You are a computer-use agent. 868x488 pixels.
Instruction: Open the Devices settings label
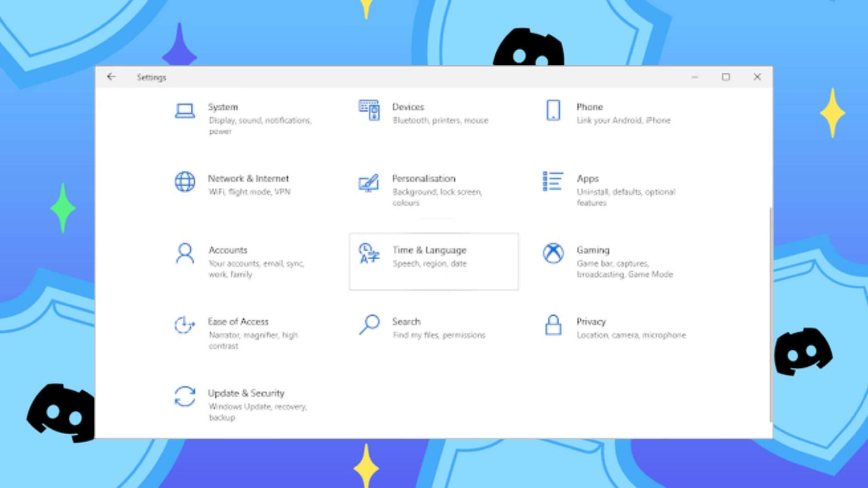(408, 107)
